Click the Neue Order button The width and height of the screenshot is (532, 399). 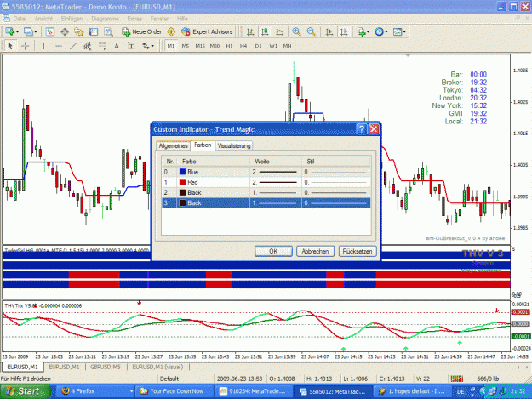(142, 31)
